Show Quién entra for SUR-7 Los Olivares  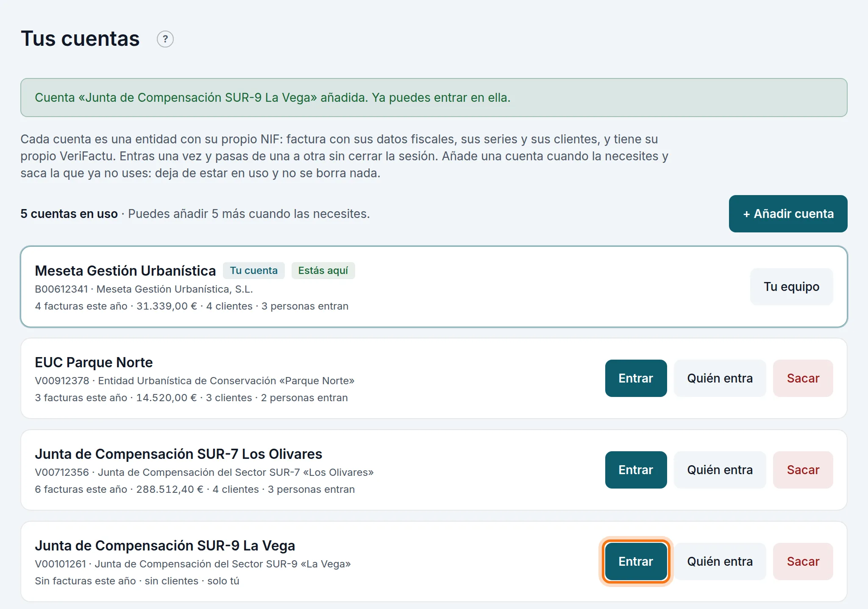tap(720, 470)
